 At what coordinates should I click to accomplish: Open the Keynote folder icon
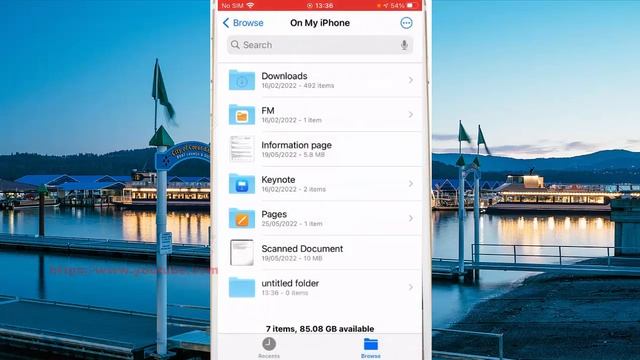242,184
